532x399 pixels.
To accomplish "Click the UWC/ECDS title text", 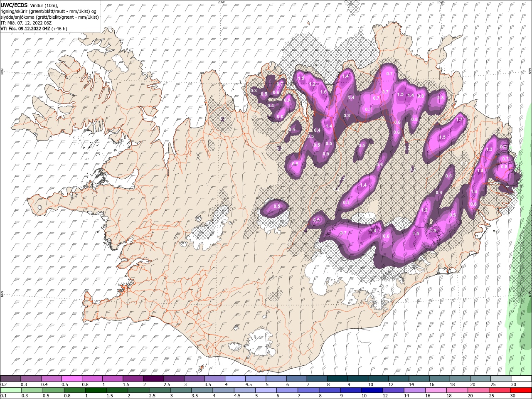I will click(14, 5).
